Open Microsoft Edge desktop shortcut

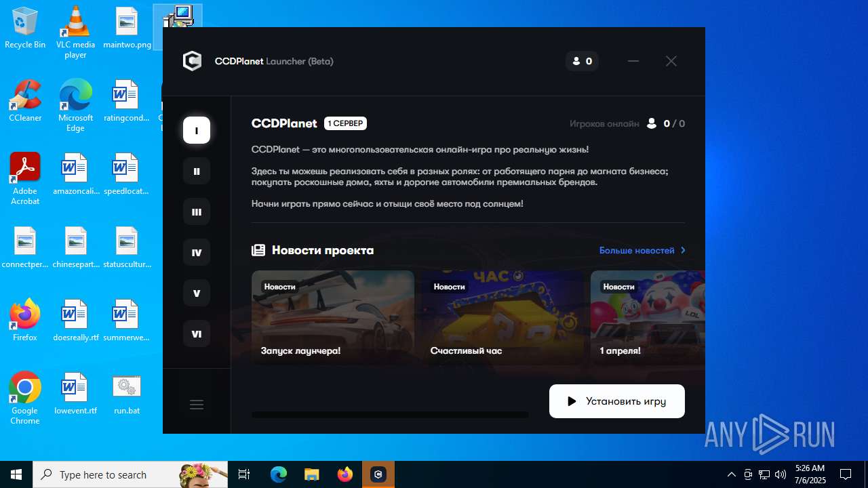tap(75, 106)
